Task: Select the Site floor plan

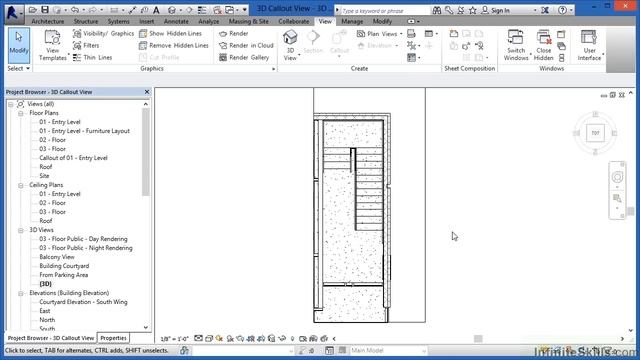Action: click(44, 176)
